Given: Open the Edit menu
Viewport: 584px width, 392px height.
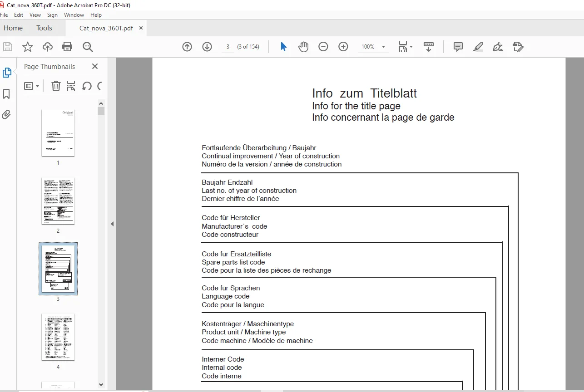Looking at the screenshot, I should (19, 15).
